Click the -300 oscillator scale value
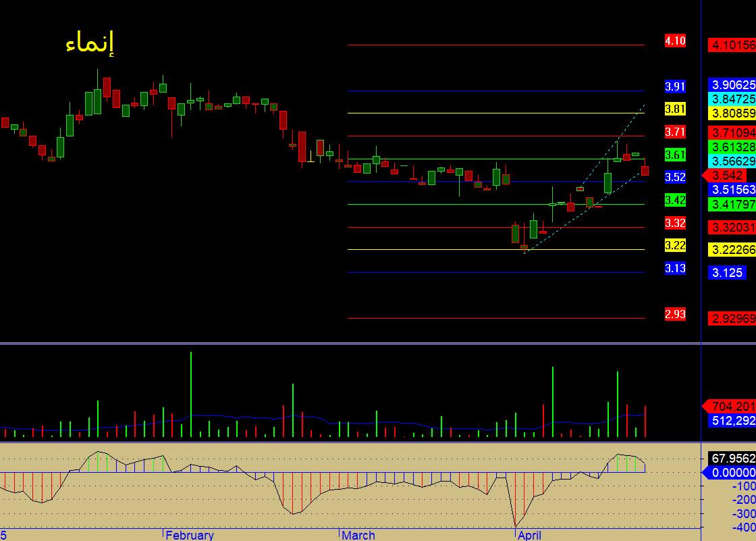 (744, 514)
